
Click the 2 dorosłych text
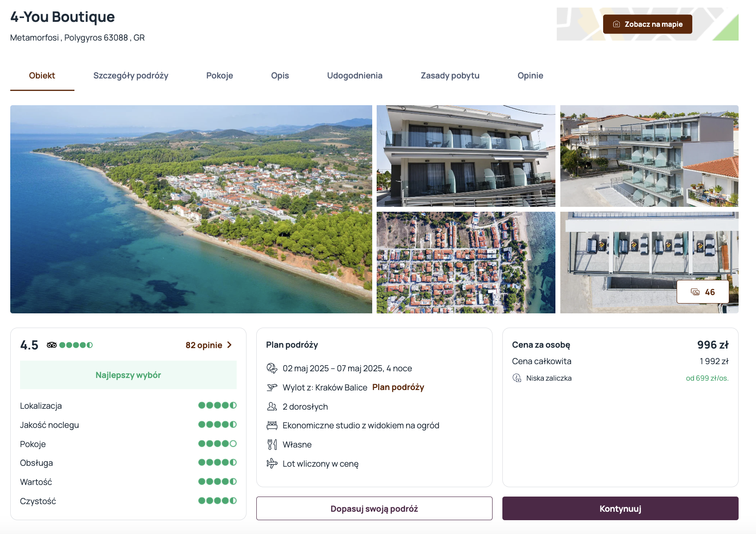tap(305, 407)
